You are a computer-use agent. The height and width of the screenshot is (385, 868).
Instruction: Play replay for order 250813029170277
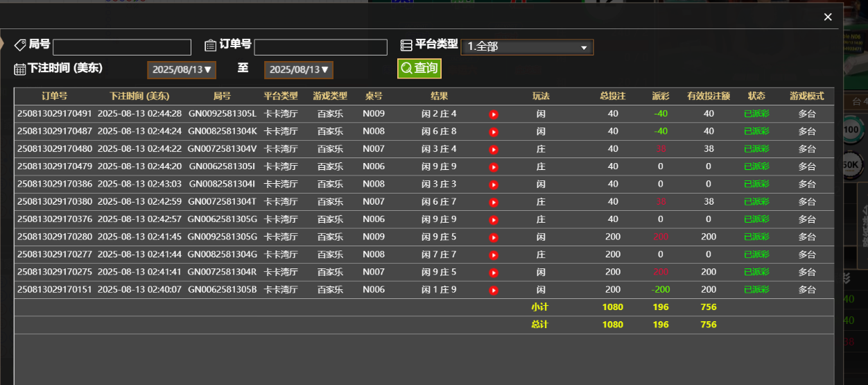[494, 255]
